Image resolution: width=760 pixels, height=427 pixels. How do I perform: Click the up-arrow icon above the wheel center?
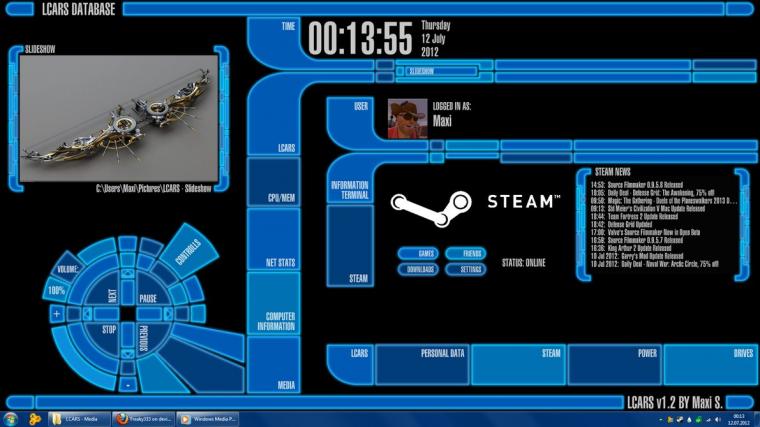click(x=127, y=273)
